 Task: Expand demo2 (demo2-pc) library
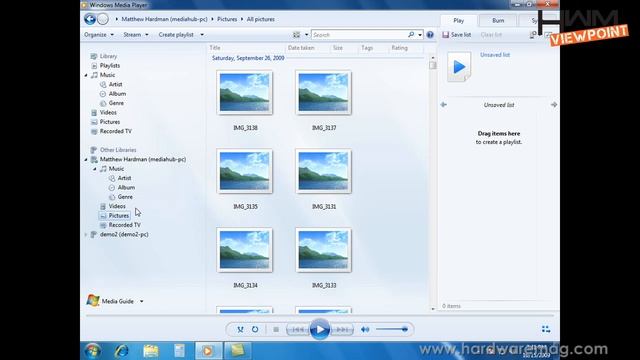point(86,235)
